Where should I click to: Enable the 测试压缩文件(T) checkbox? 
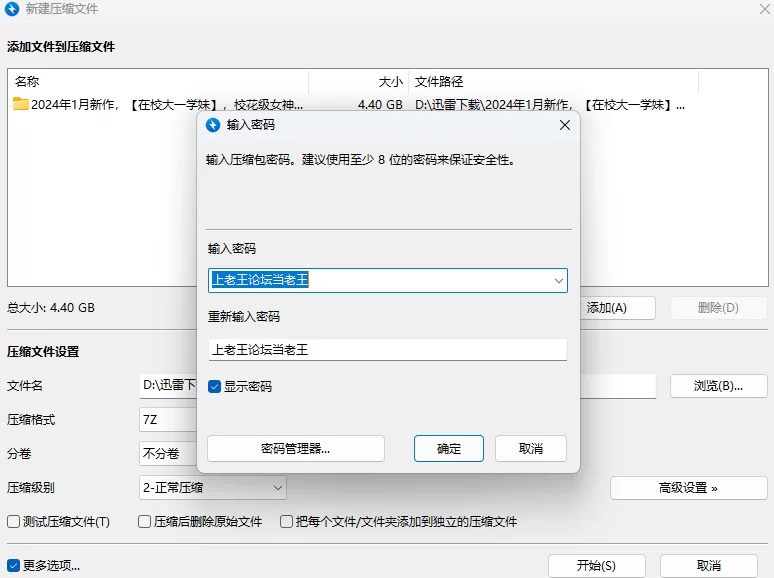click(14, 522)
